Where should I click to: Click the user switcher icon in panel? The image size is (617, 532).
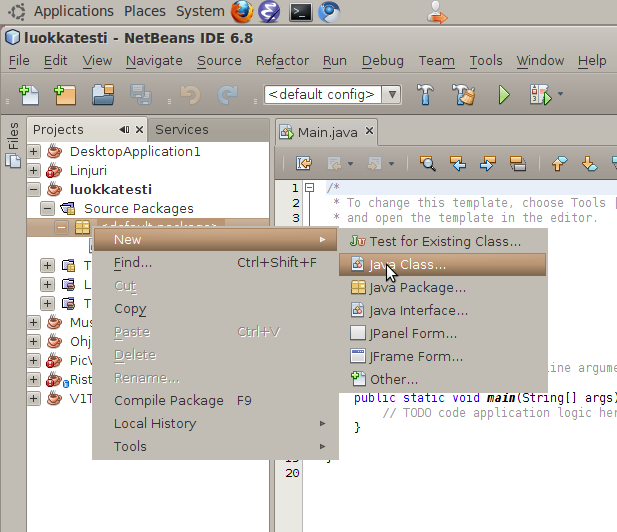tap(437, 12)
